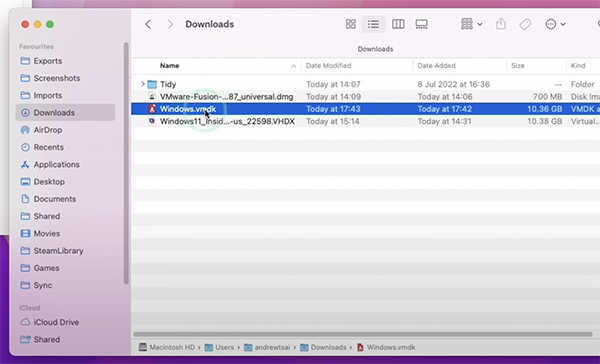Open the Action ellipsis menu
Viewport: 600px width, 364px height.
555,24
